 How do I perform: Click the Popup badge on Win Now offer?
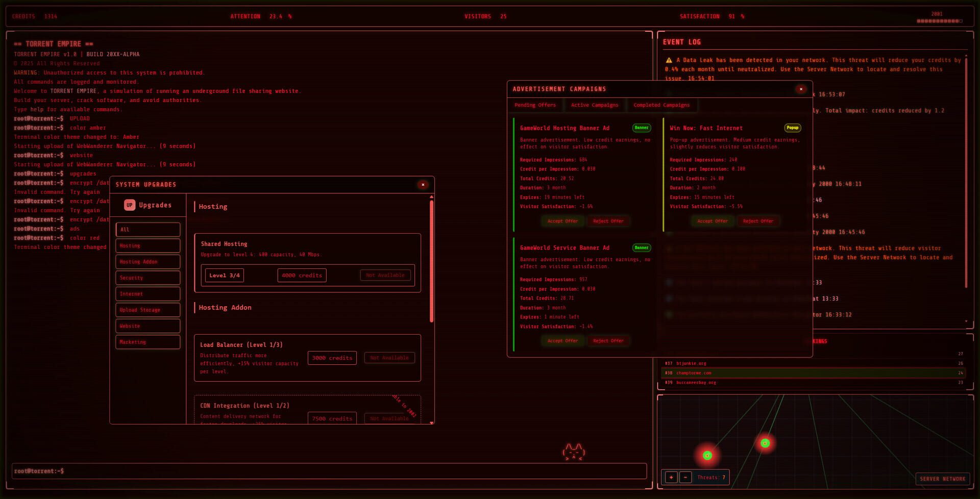pos(792,128)
